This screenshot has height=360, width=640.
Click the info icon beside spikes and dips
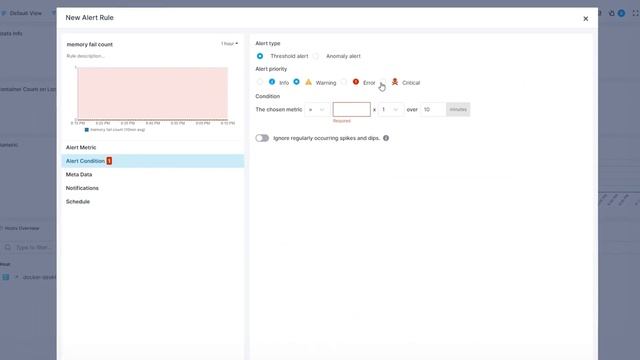(x=386, y=138)
